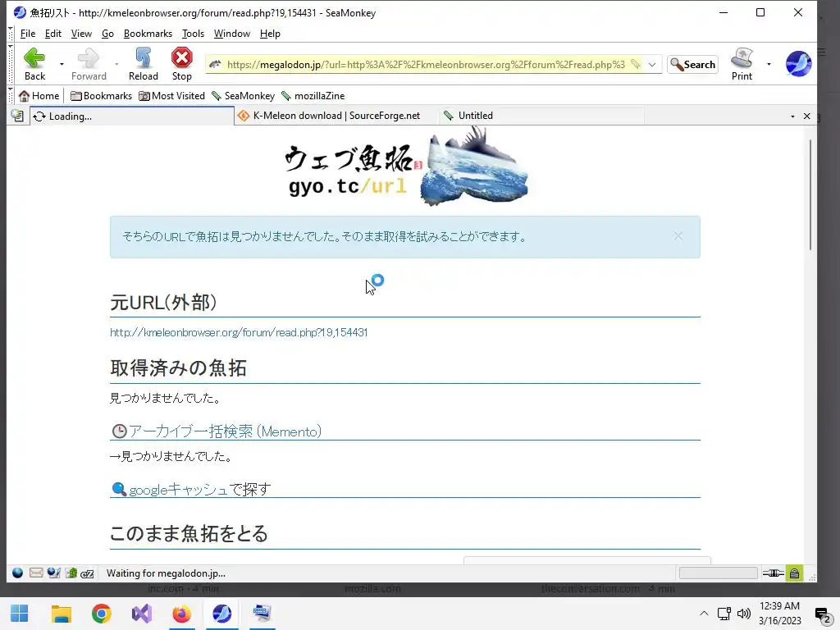The width and height of the screenshot is (840, 630).
Task: Click the ウェブ魚拓 gyo.tc logo
Action: (405, 167)
